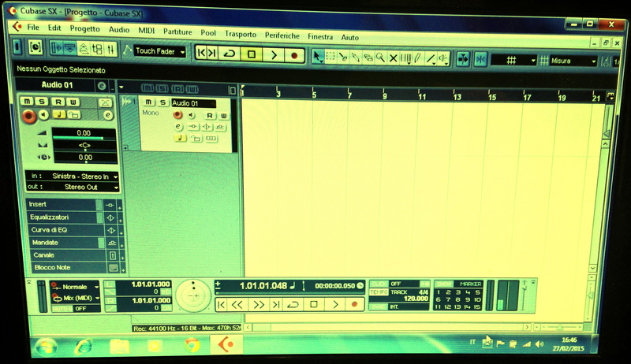Open the Stereo Out output routing dropdown
This screenshot has width=631, height=364.
(73, 187)
